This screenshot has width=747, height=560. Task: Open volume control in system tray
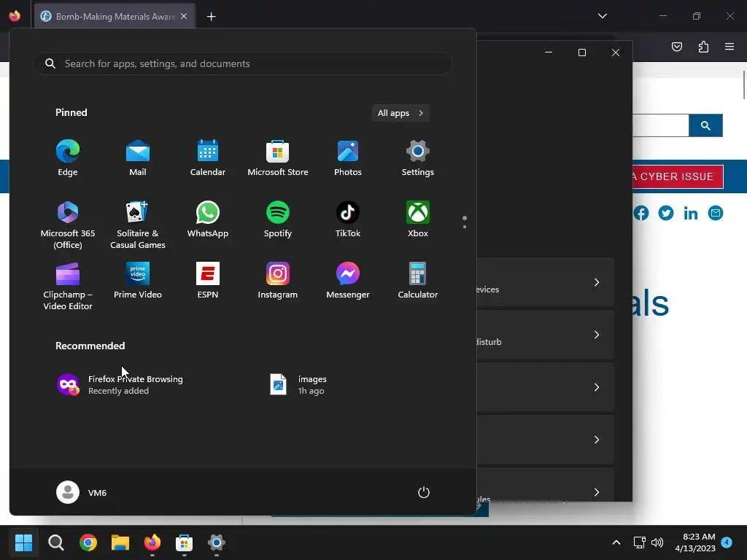(657, 542)
